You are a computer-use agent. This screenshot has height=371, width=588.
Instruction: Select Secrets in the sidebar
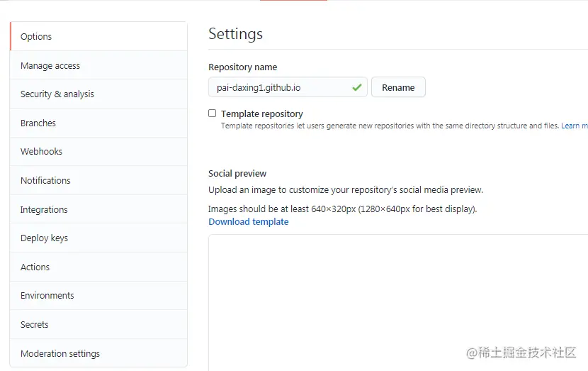(x=35, y=325)
